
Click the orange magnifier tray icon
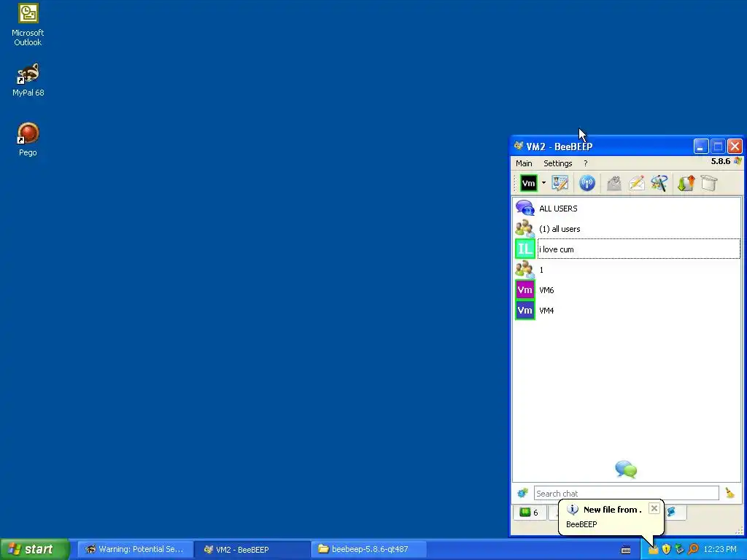click(693, 550)
